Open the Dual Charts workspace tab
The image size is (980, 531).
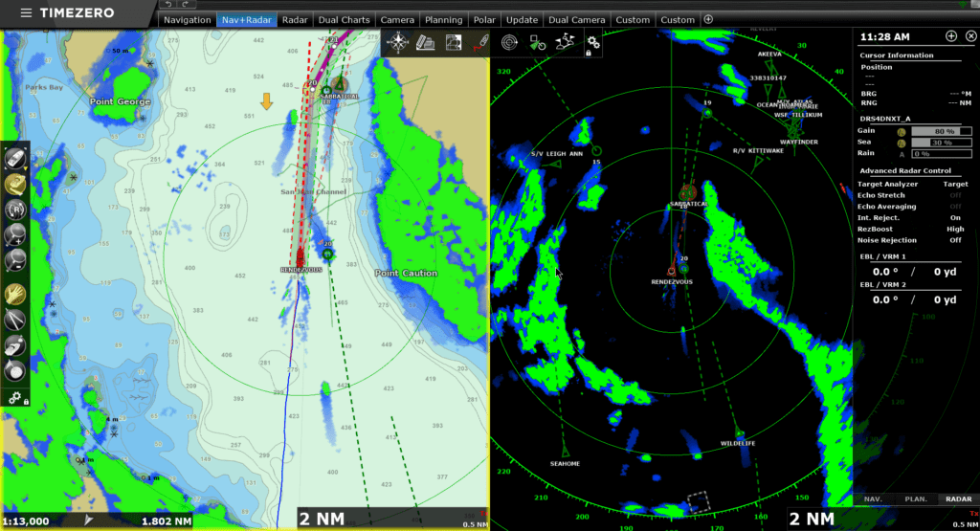pos(344,20)
